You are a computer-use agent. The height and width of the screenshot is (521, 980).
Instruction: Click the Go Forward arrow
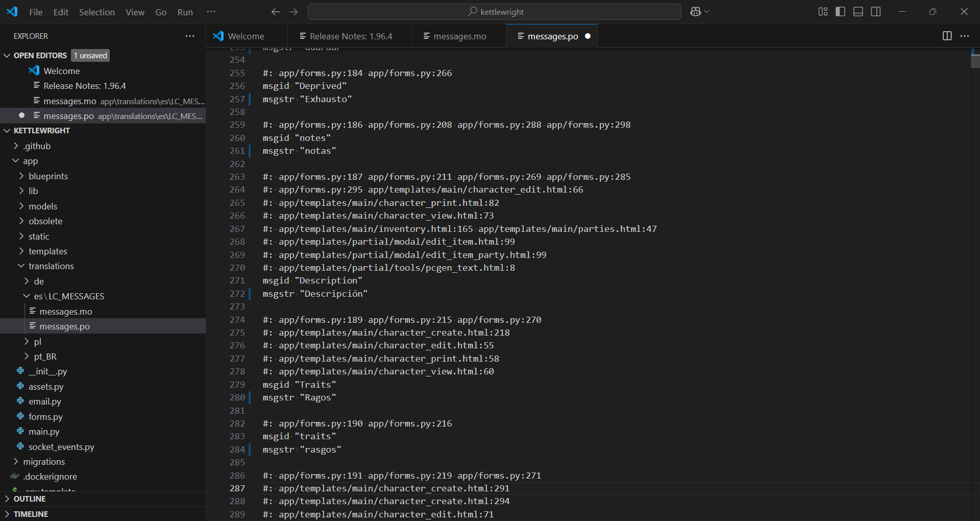tap(293, 12)
